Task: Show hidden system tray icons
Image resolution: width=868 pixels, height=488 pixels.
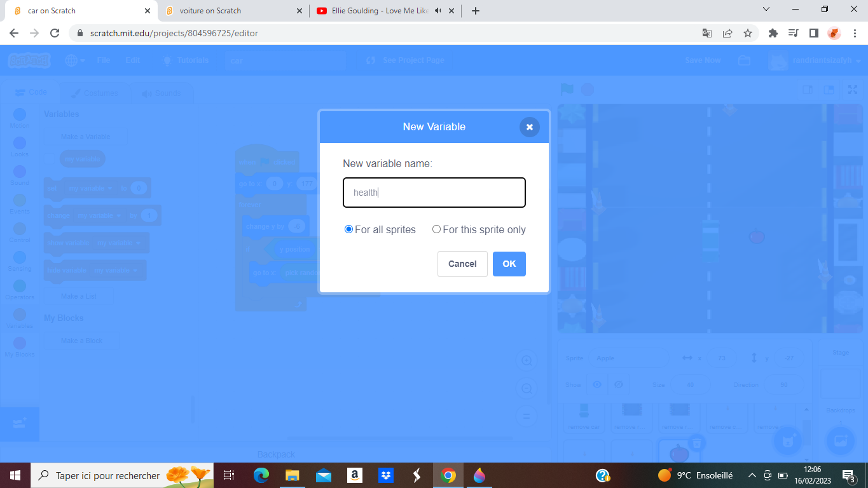Action: pos(752,475)
